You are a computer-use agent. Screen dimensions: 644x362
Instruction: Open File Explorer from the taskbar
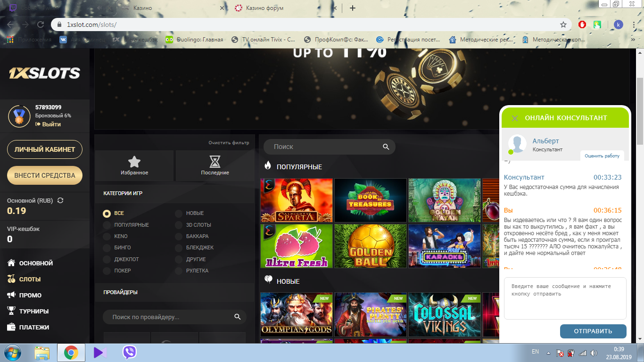(42, 353)
